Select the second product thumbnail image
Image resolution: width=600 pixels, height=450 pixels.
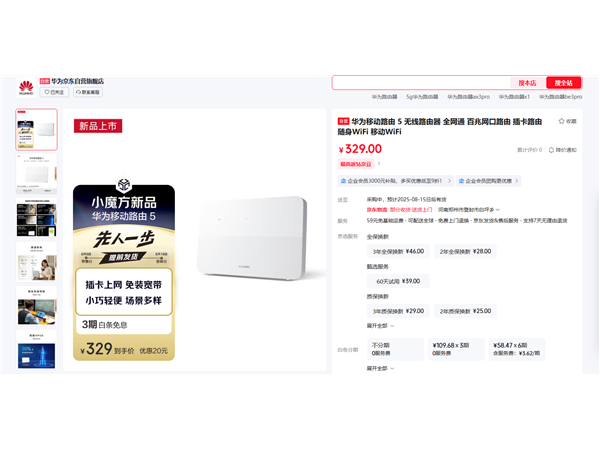point(36,174)
